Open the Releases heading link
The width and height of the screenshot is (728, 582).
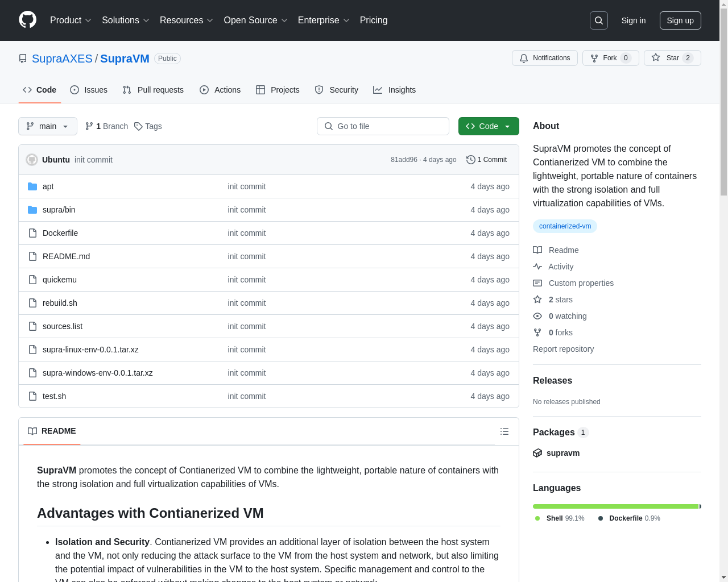[x=552, y=381]
